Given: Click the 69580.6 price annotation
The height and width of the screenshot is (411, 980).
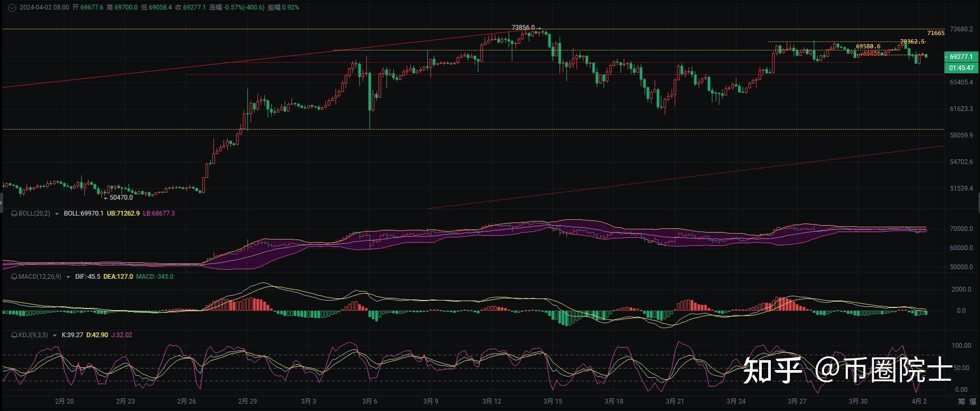Looking at the screenshot, I should click(868, 46).
